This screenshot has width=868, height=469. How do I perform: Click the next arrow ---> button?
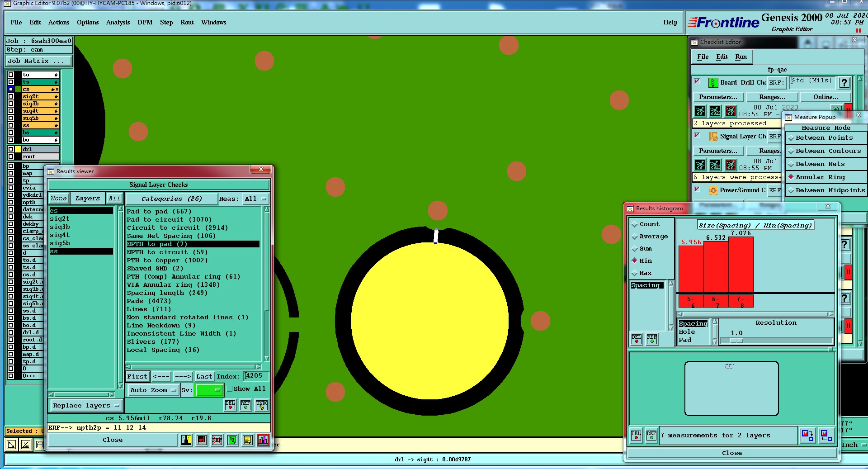pos(183,377)
